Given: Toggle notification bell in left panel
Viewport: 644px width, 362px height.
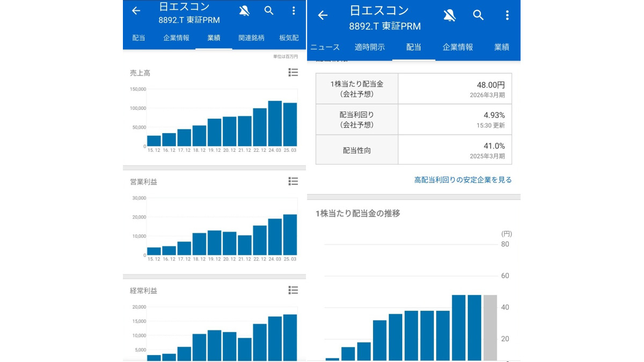Looking at the screenshot, I should click(244, 11).
